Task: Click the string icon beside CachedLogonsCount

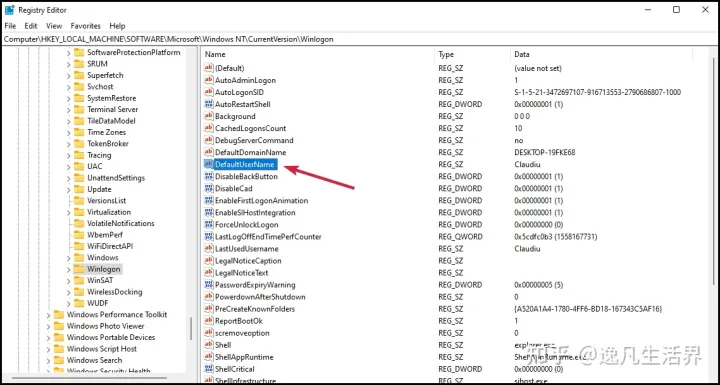Action: 209,128
